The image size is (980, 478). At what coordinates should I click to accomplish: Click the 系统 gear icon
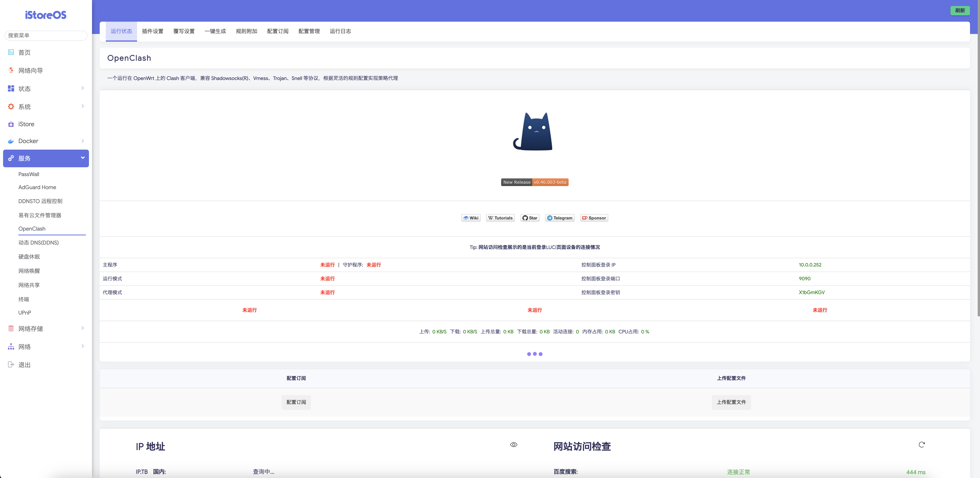[x=11, y=107]
